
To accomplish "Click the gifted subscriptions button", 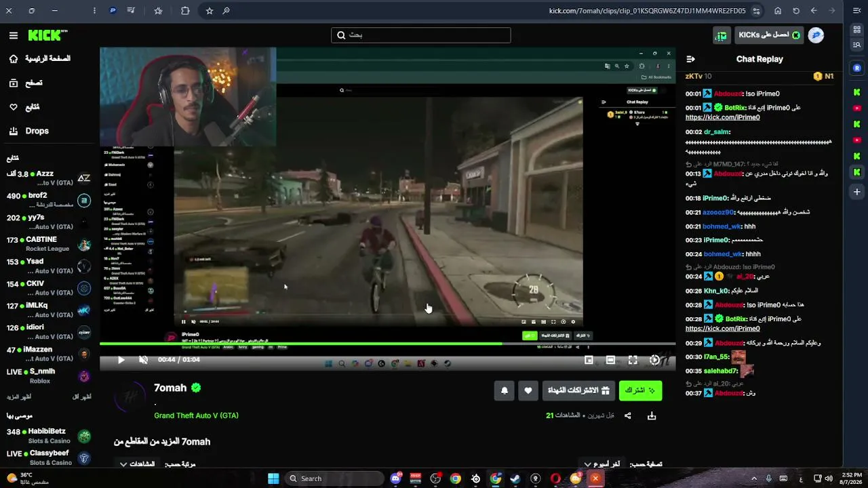I will 578,390.
